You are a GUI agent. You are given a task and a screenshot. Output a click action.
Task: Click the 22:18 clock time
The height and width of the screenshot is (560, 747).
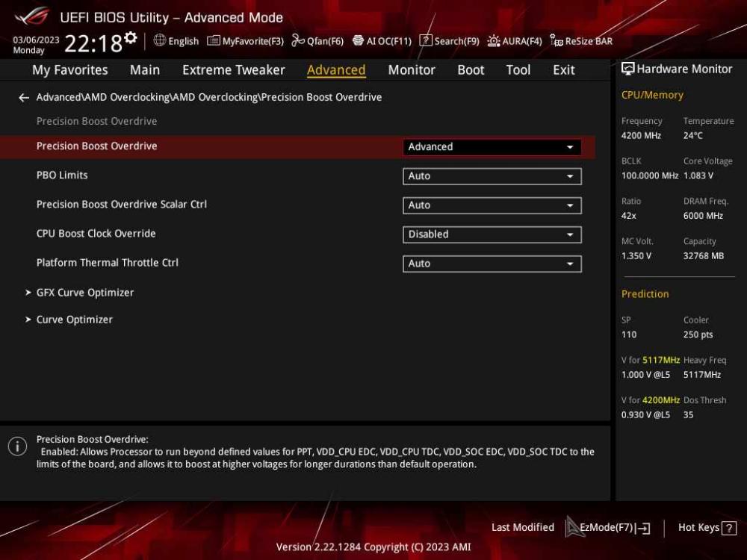[93, 43]
